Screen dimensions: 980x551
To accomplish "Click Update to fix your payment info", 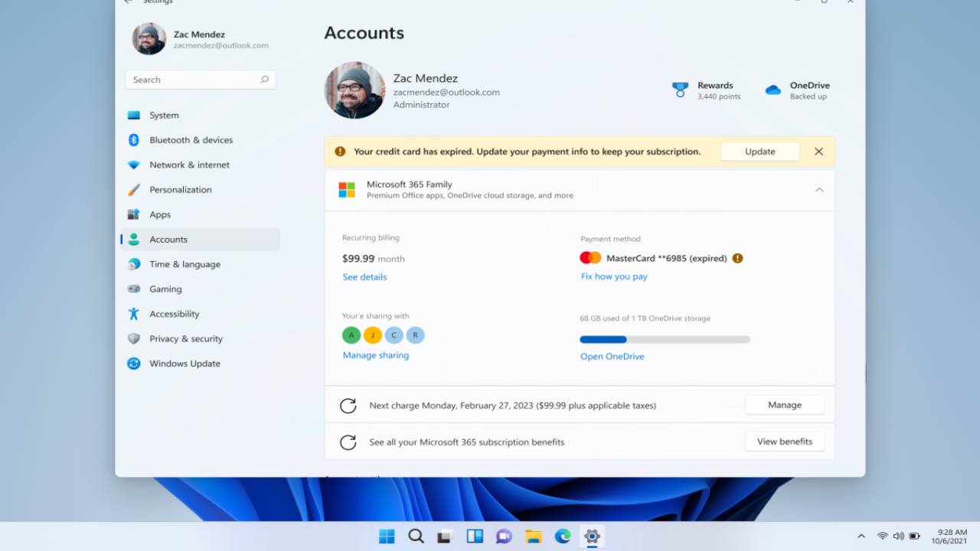I will (x=759, y=151).
